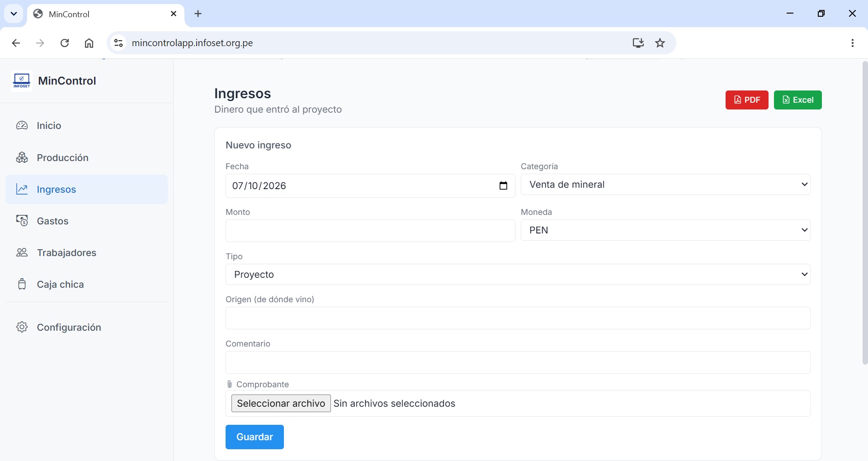Screen dimensions: 868x461
Task: Click the Trabajadores people icon
Action: 22,252
